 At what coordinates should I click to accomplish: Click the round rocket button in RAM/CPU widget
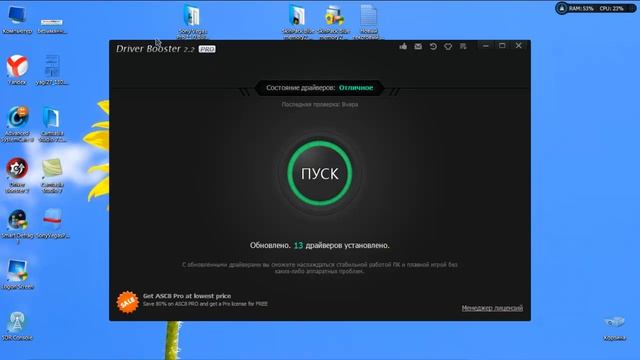pyautogui.click(x=562, y=8)
